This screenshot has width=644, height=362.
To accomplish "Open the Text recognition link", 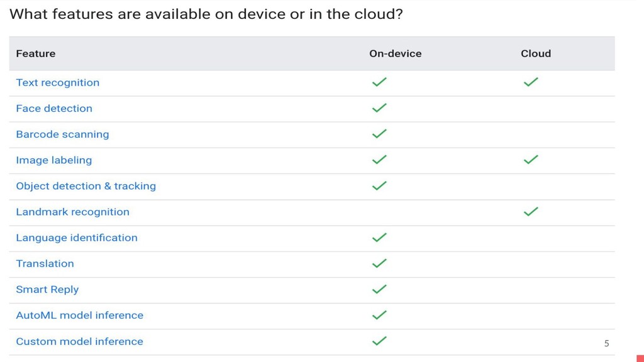I will (57, 82).
